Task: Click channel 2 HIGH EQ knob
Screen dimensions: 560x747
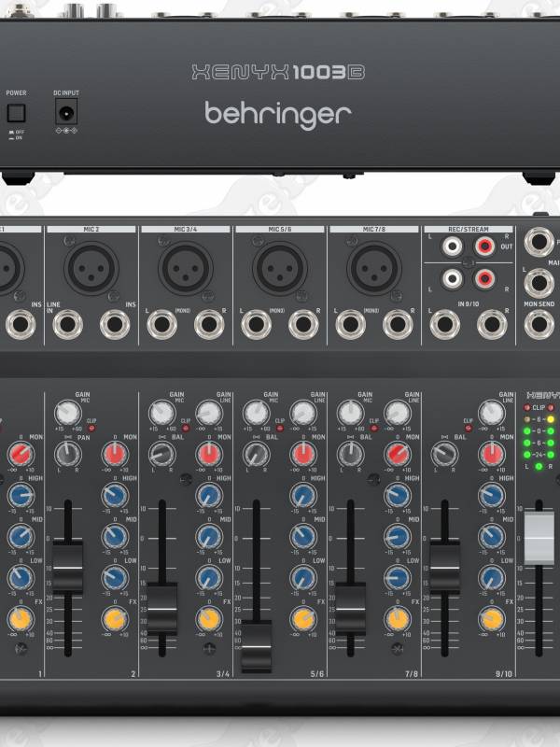Action: [115, 496]
